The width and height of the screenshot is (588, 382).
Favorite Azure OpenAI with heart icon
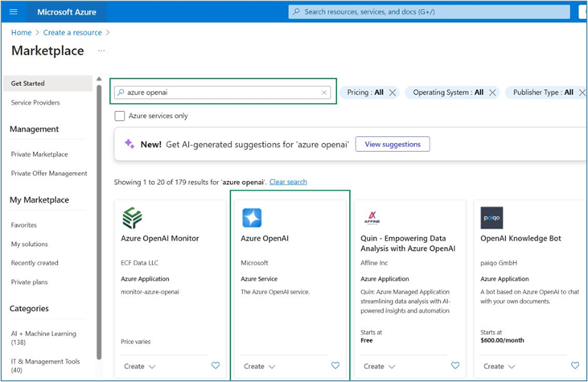point(335,365)
